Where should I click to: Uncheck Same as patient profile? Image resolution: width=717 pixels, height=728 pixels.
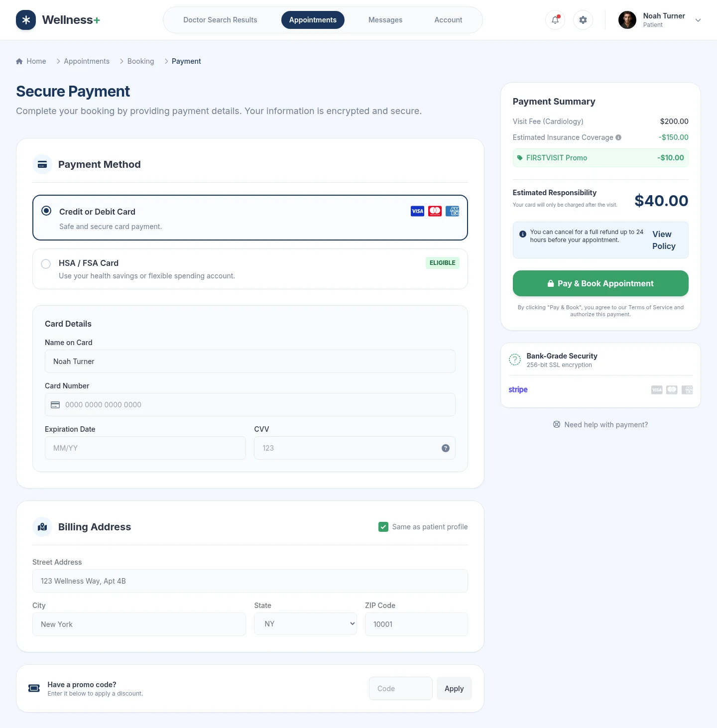coord(383,526)
